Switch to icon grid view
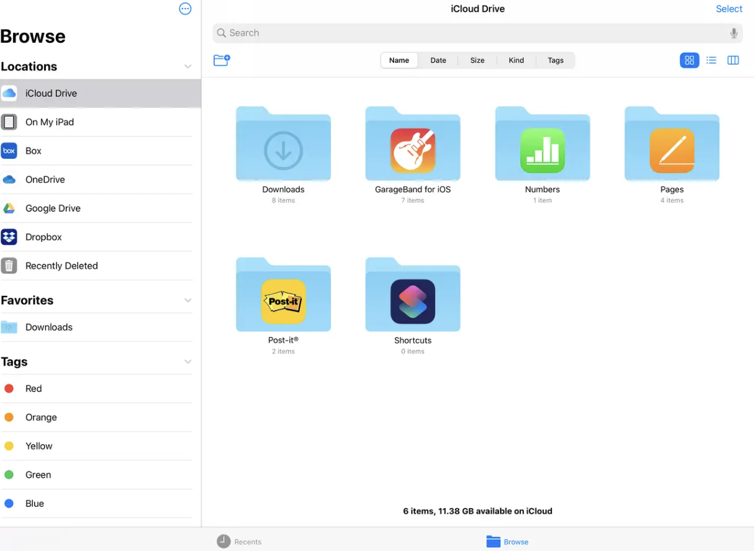 (x=690, y=60)
